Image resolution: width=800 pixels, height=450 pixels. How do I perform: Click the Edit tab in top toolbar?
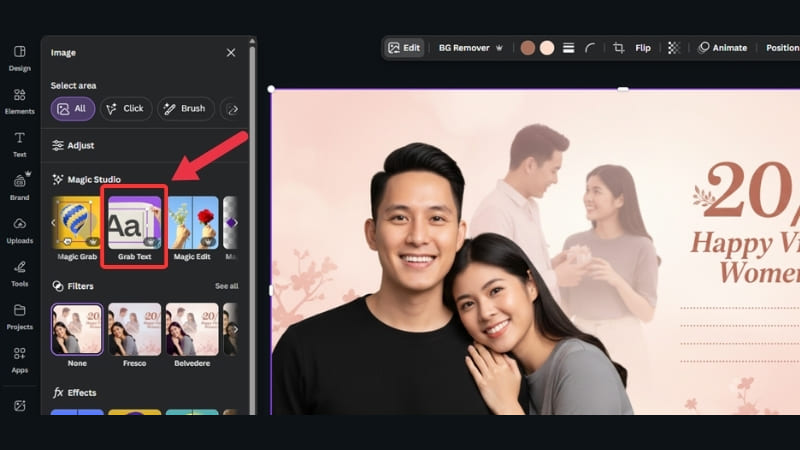click(405, 48)
